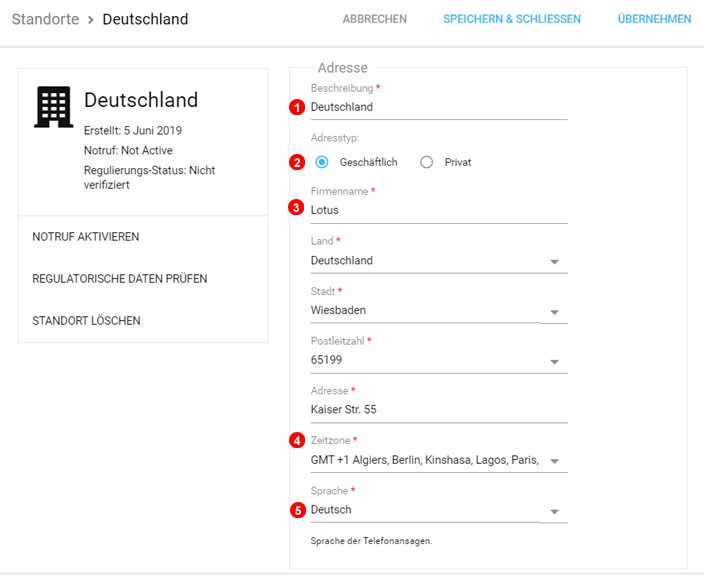Expand the Stadt dropdown
Screen dimensions: 706x576
pos(554,312)
